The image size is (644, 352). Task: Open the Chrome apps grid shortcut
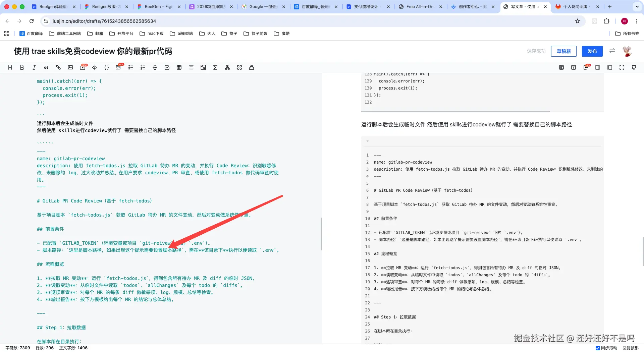7,34
